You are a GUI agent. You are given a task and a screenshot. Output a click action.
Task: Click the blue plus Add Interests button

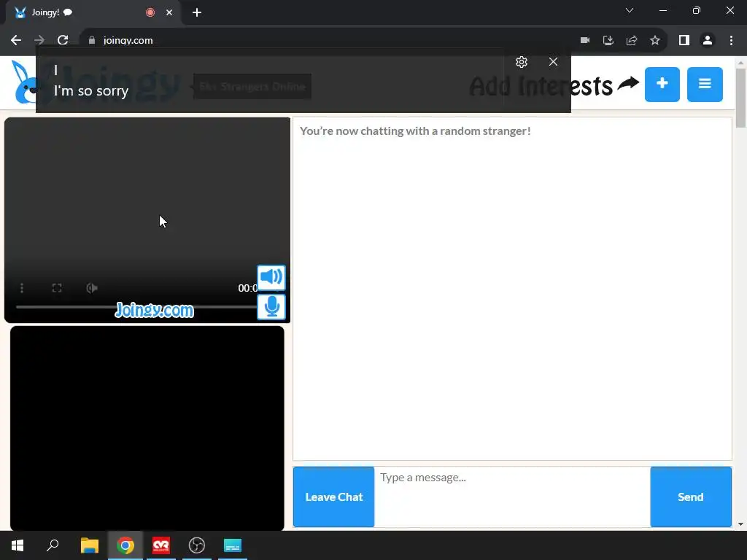click(662, 85)
